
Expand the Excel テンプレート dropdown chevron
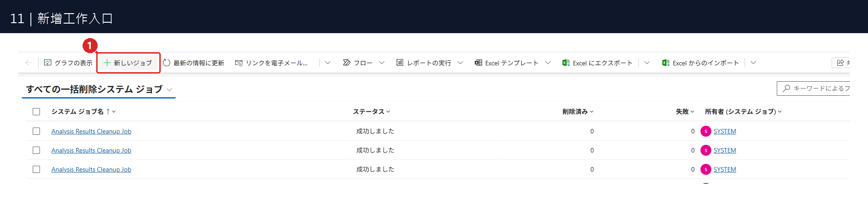[548, 63]
